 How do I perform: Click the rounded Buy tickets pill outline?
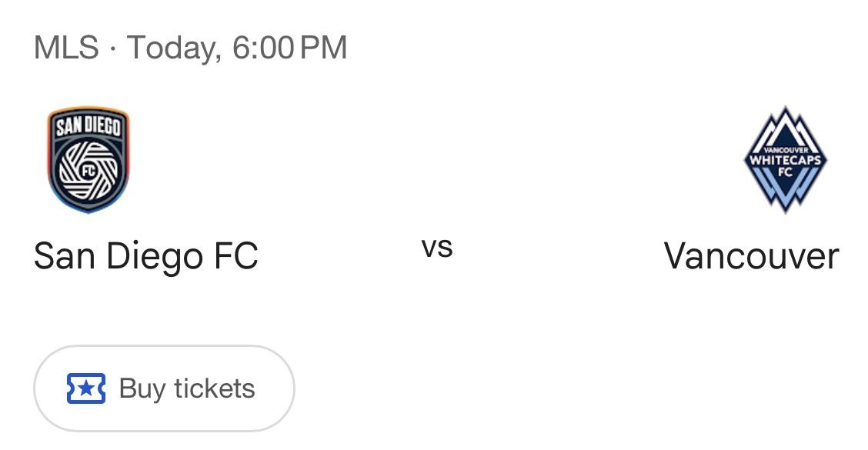coord(163,390)
